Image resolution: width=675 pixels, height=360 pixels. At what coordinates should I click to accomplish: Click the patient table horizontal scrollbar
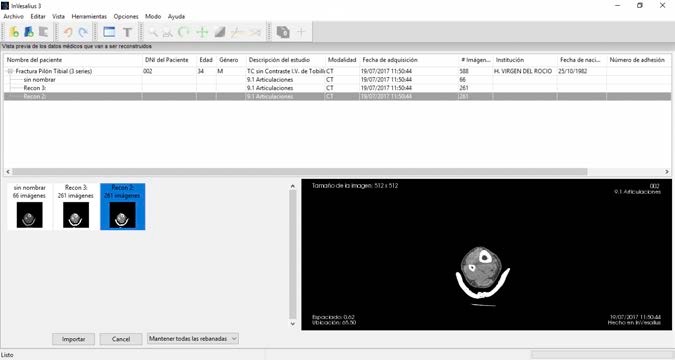tap(300, 171)
